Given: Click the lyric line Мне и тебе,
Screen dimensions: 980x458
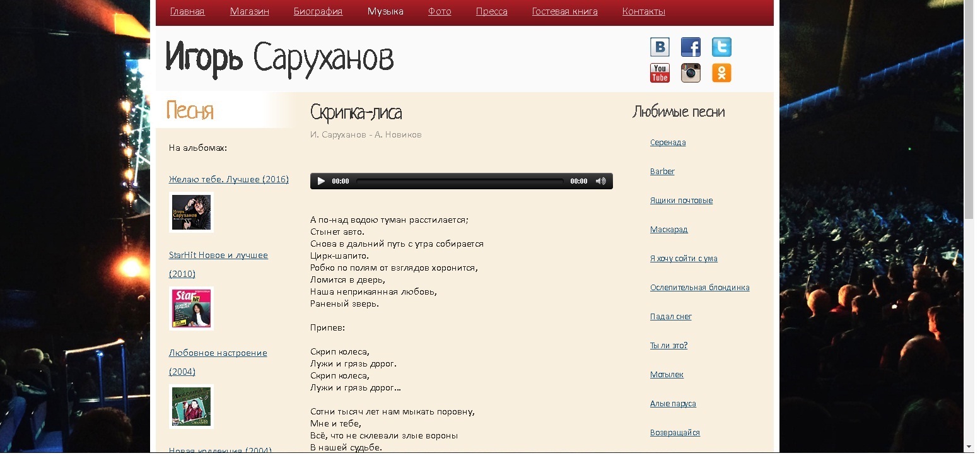Looking at the screenshot, I should tap(335, 424).
